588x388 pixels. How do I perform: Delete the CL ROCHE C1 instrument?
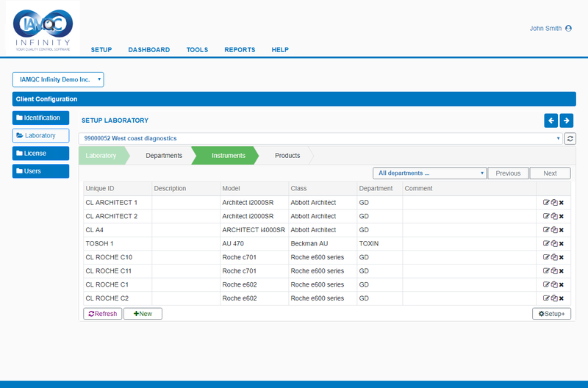click(x=562, y=285)
